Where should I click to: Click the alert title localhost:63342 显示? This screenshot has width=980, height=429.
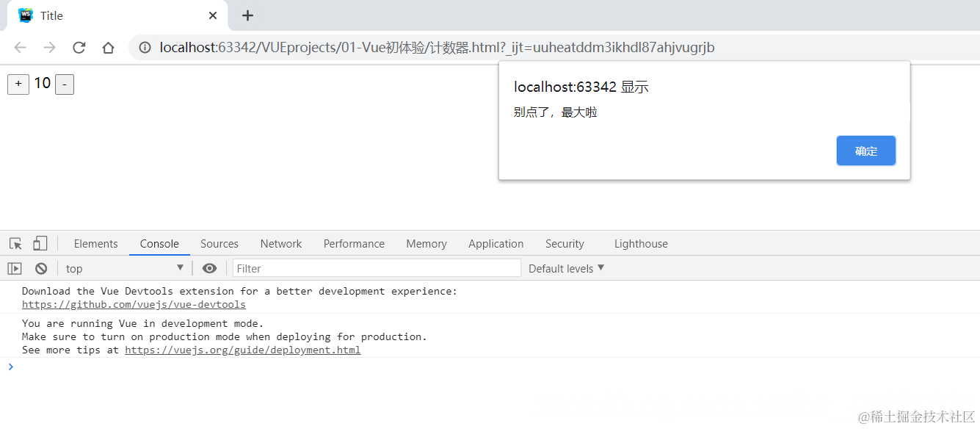click(x=581, y=87)
